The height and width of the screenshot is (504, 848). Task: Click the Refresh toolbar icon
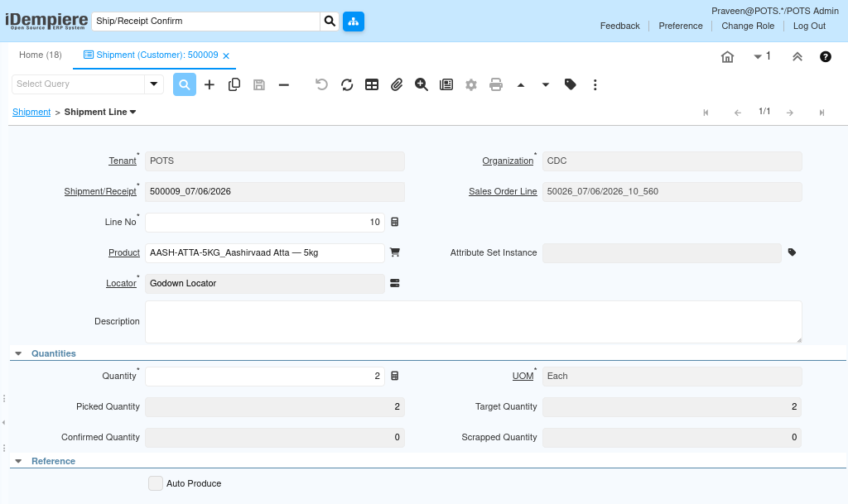click(347, 84)
